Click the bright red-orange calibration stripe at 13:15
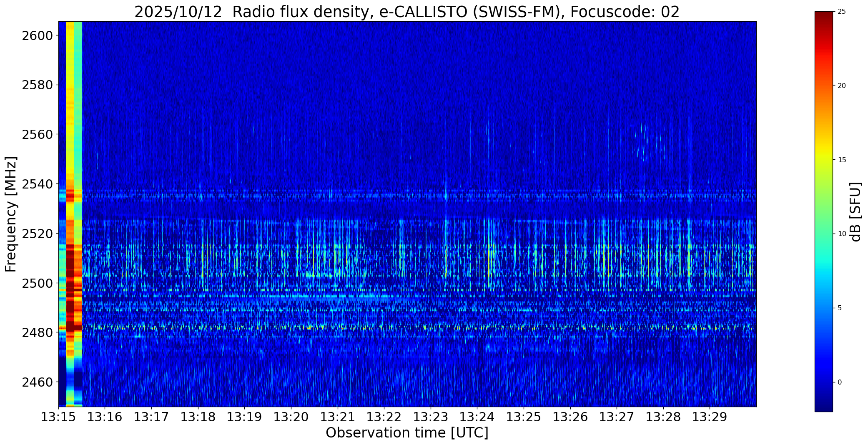 pos(70,214)
